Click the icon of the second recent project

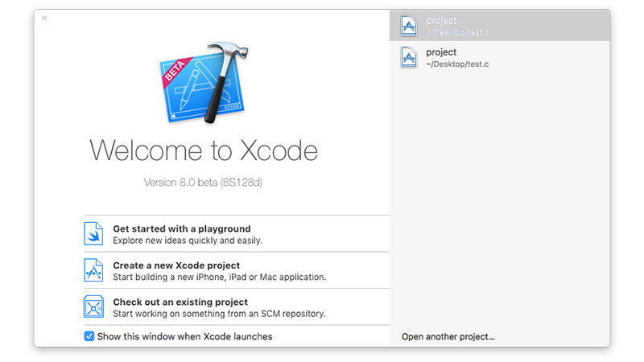click(409, 57)
